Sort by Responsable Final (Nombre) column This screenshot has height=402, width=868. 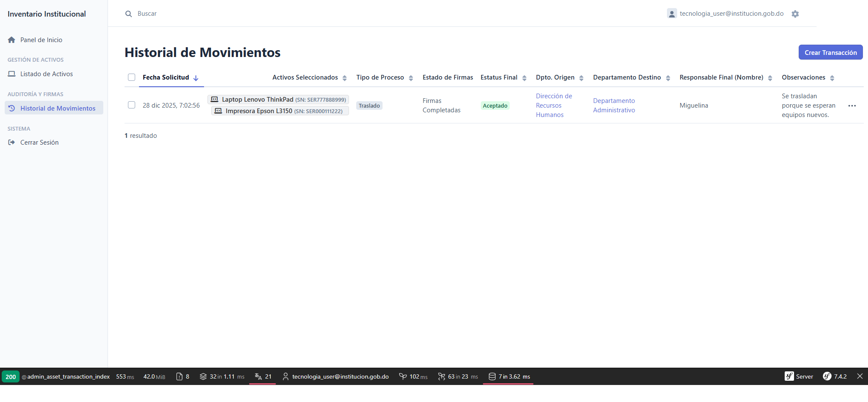[x=726, y=77]
